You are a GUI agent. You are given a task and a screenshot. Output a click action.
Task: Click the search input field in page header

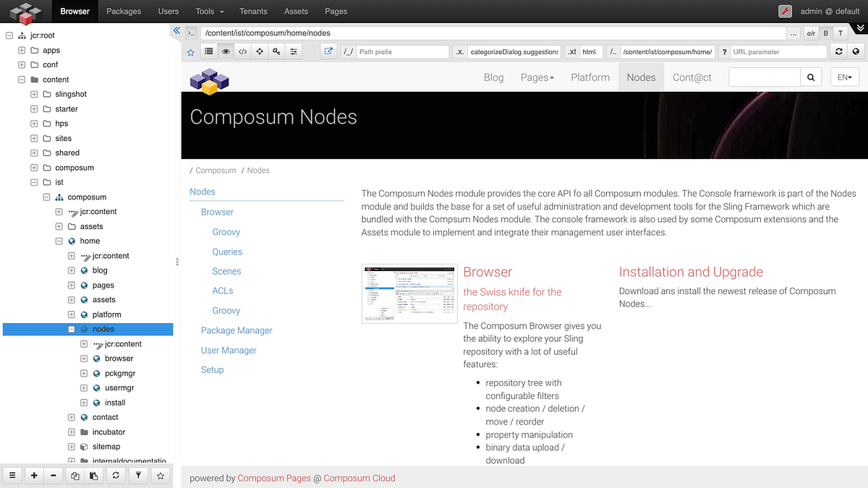(x=764, y=77)
